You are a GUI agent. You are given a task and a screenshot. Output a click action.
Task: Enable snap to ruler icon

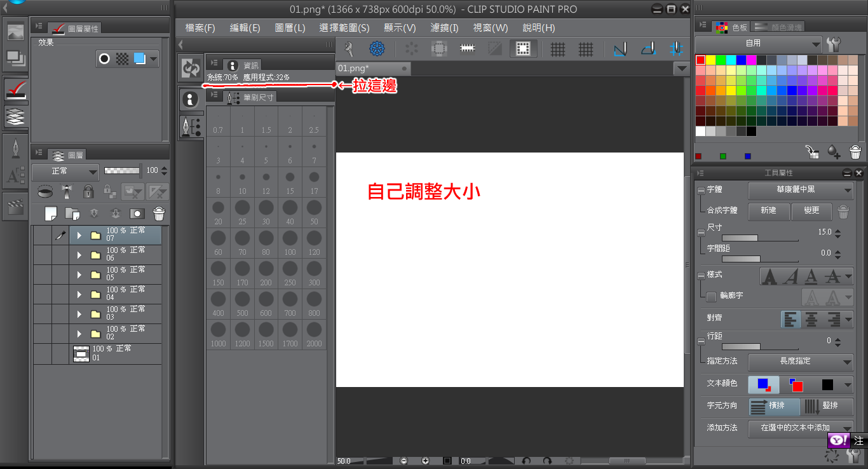620,49
